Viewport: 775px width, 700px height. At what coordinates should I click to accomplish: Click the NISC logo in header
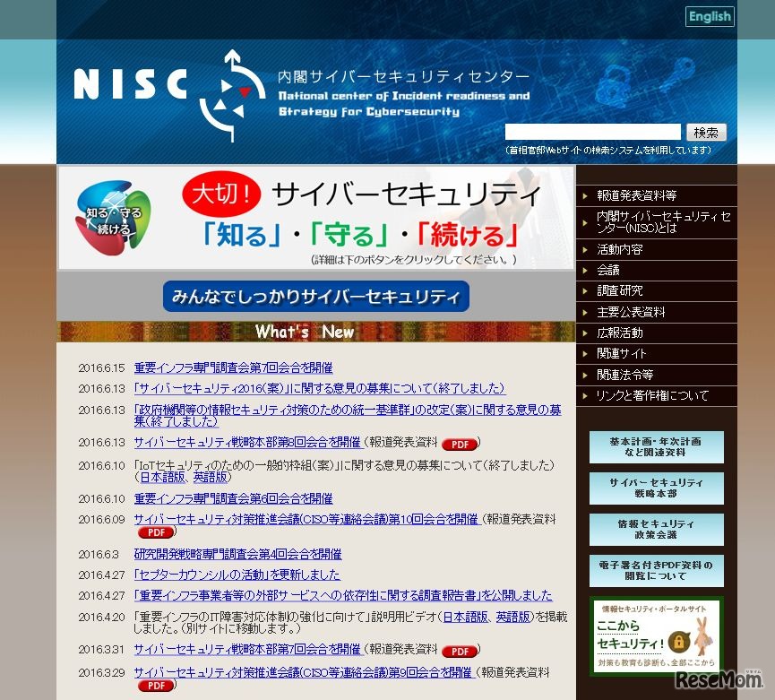click(x=169, y=96)
